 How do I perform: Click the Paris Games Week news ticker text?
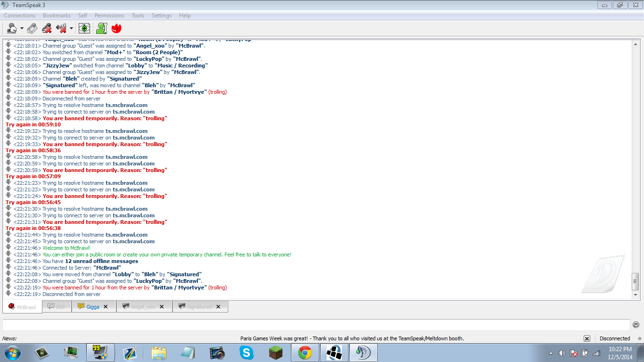pos(352,338)
